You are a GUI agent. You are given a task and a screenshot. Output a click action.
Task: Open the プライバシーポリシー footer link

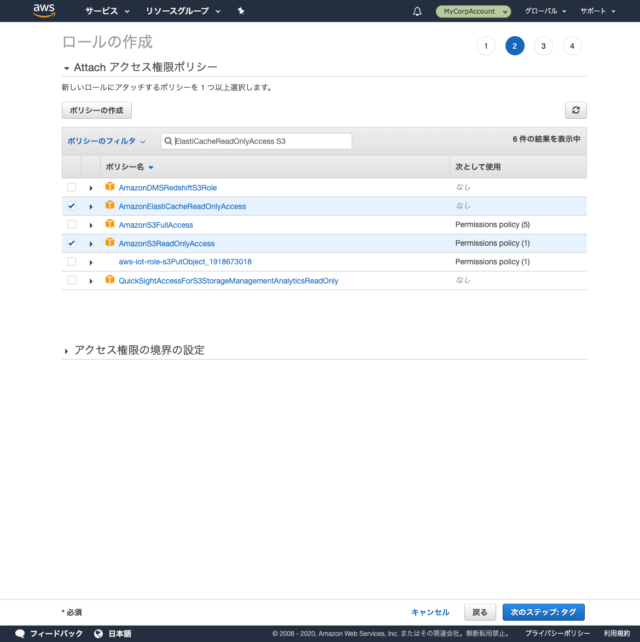coord(558,634)
